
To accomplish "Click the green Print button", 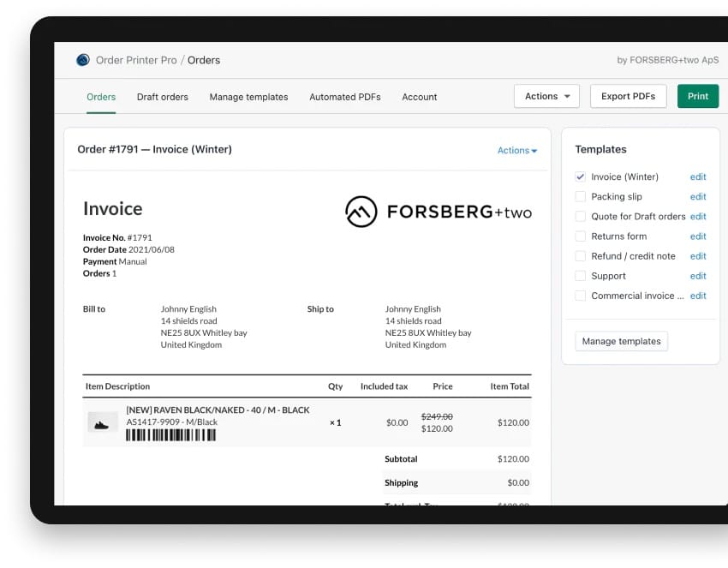I will click(698, 96).
